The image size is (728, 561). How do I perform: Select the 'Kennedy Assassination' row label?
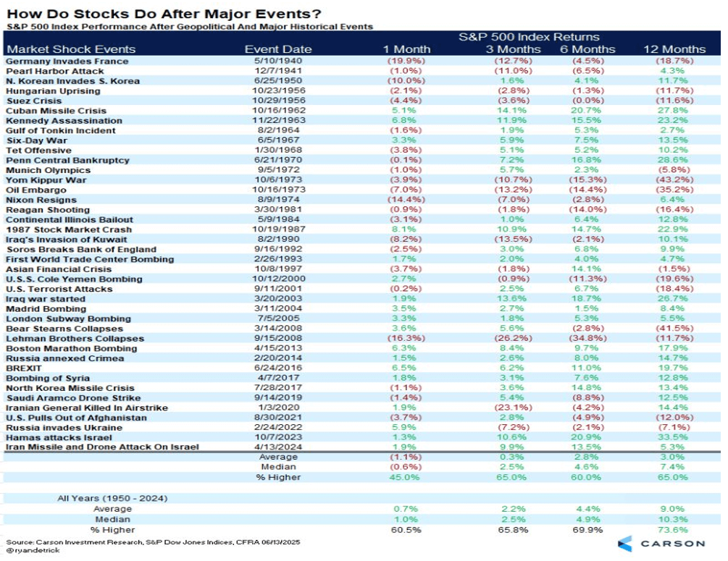click(64, 121)
